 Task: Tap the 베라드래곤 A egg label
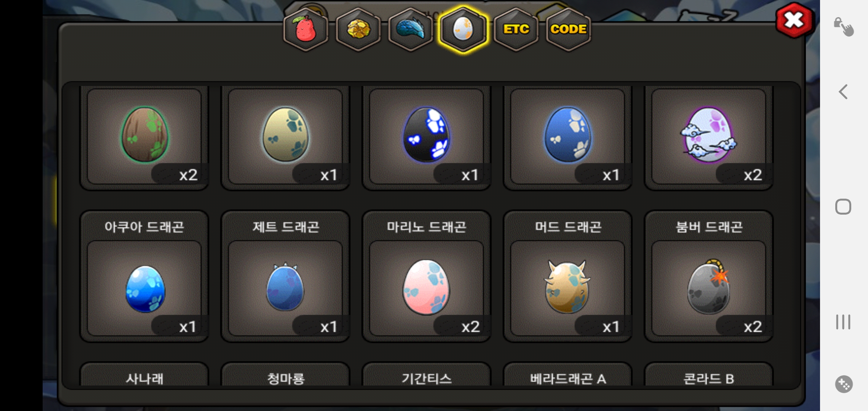[x=568, y=379]
